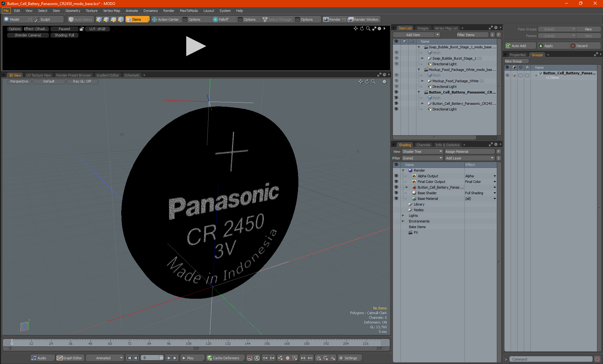
Task: Step to previous frame
Action: tap(136, 358)
